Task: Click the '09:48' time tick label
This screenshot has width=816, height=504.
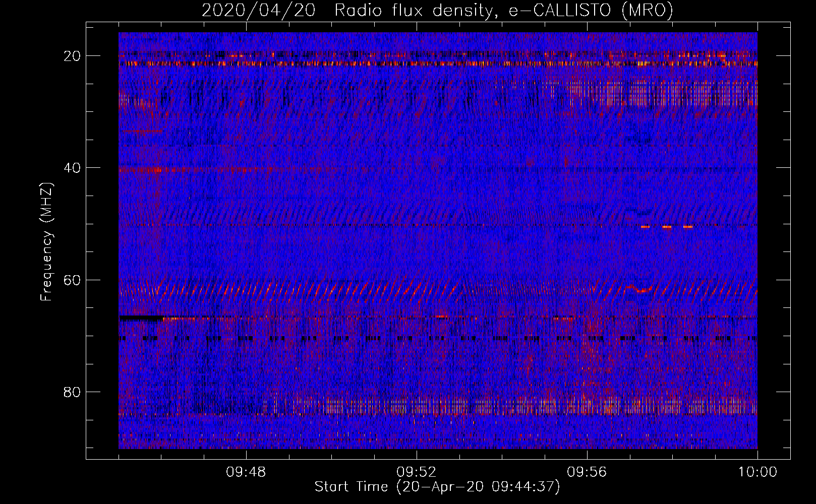Action: [246, 472]
